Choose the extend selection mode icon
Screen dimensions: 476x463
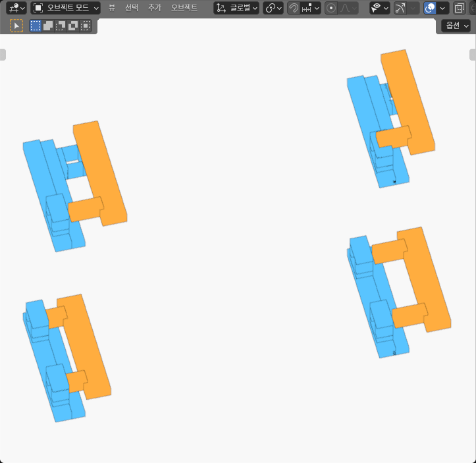pos(48,26)
